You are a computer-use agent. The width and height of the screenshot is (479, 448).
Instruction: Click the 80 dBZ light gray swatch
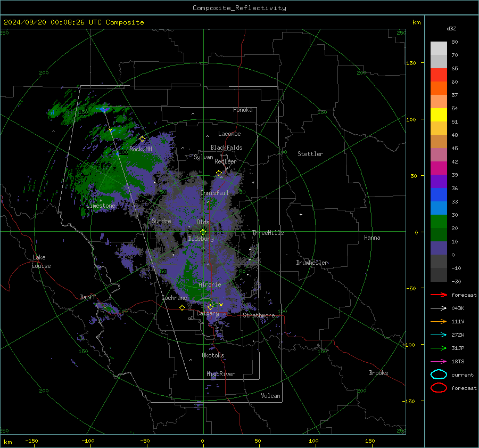point(439,48)
